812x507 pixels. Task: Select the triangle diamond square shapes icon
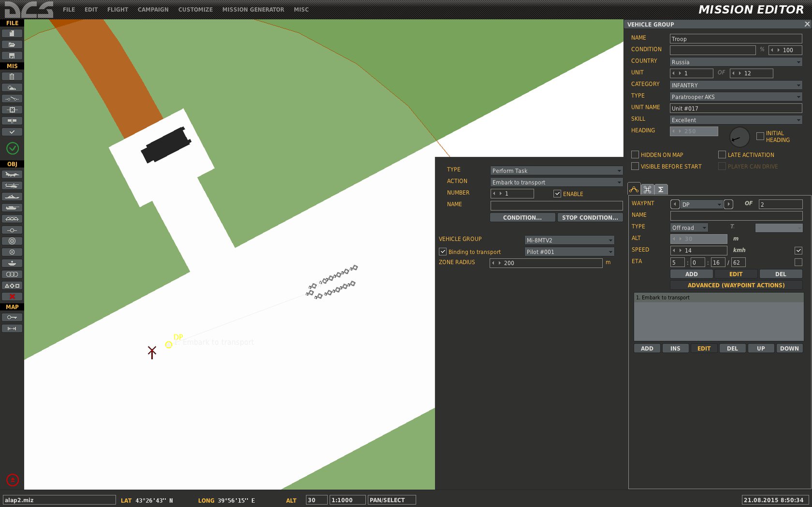pos(12,286)
